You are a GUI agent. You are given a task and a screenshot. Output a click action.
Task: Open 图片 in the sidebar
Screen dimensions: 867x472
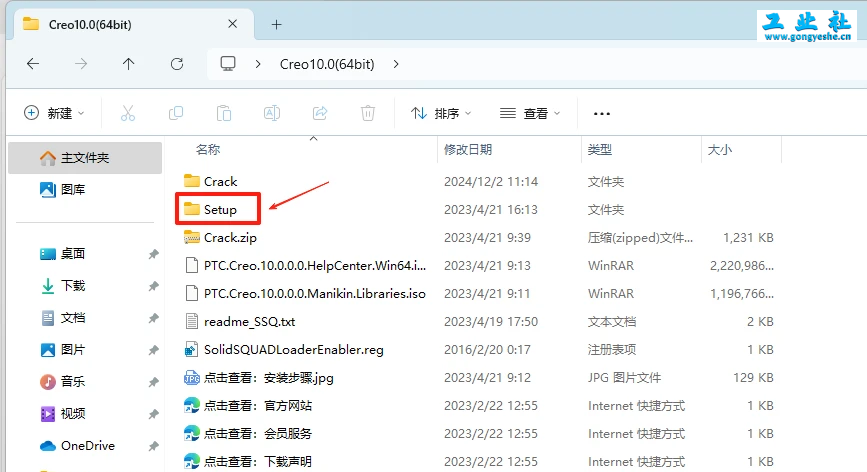pos(72,350)
